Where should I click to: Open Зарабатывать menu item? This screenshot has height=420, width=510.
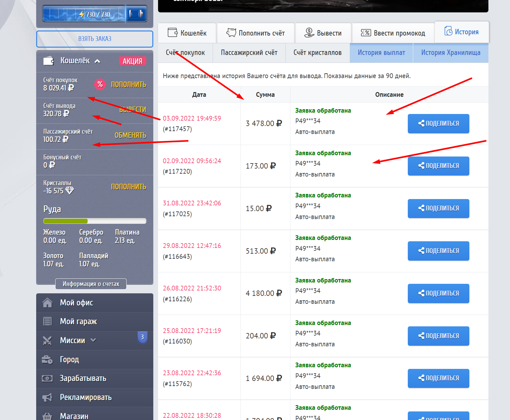(x=95, y=378)
